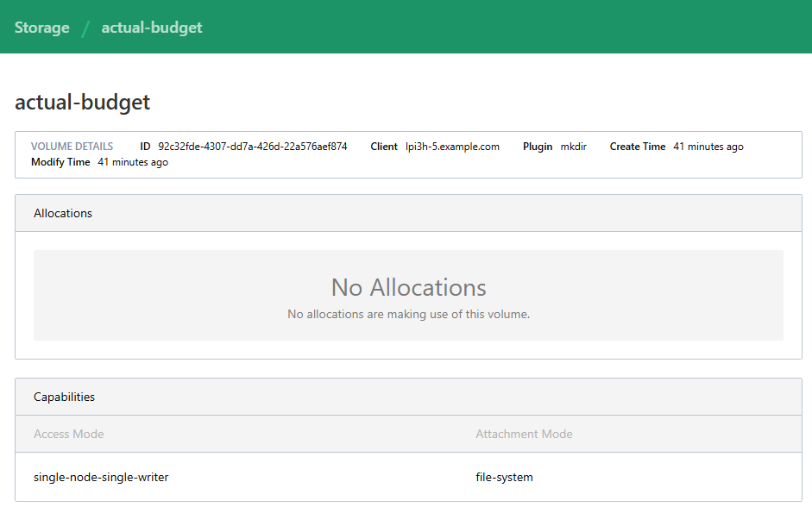Click the Allocations section header

tap(409, 213)
